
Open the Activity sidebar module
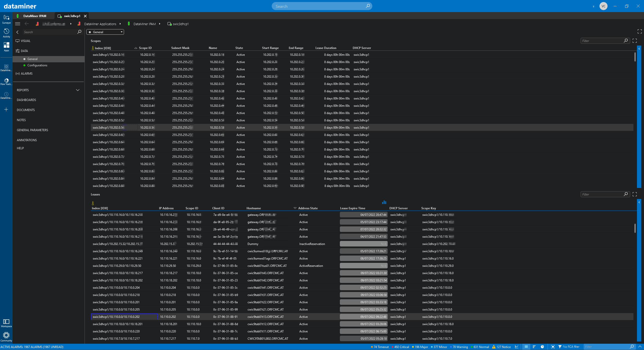click(x=6, y=33)
